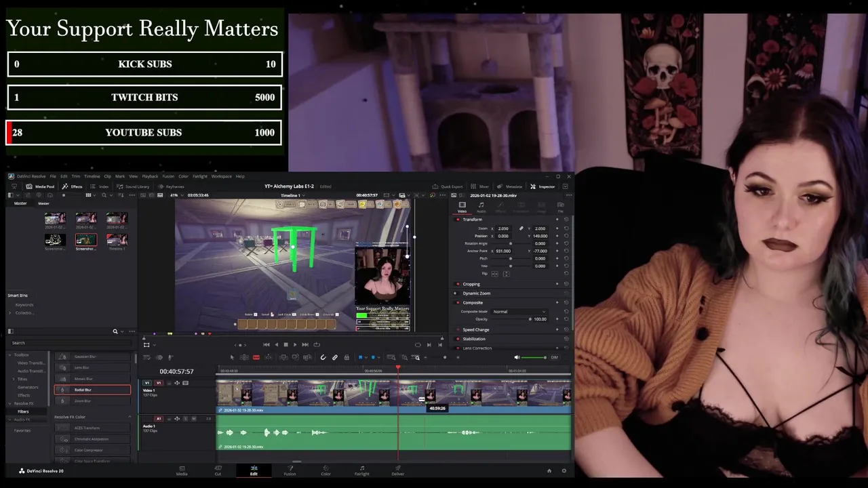Screen dimensions: 868x488
Task: Go to the Deliver page
Action: [x=397, y=470]
